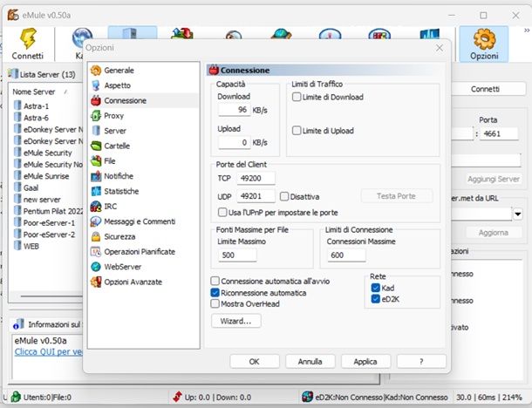Select Generale in options sidebar
Image resolution: width=532 pixels, height=408 pixels.
tap(119, 71)
